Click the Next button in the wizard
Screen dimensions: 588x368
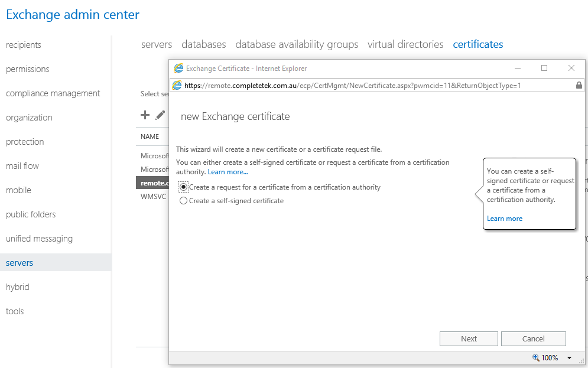click(x=469, y=338)
